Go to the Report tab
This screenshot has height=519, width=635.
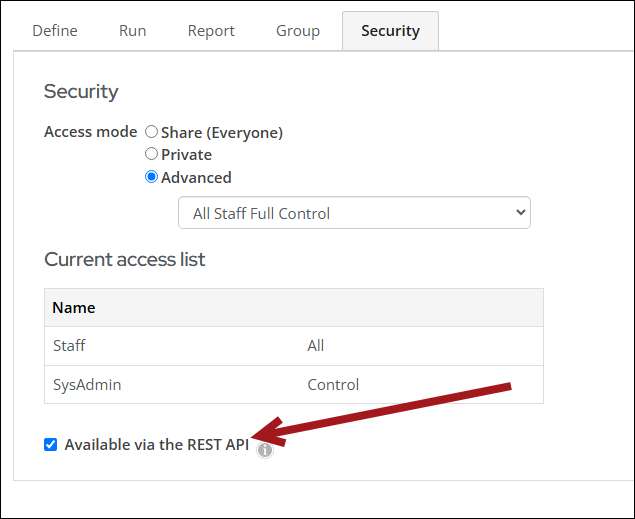(x=211, y=31)
